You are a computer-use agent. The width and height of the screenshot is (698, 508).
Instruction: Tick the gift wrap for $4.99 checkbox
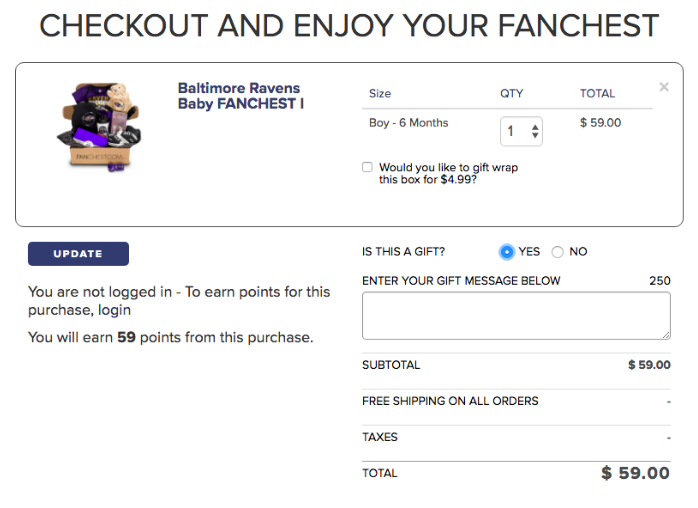point(367,167)
